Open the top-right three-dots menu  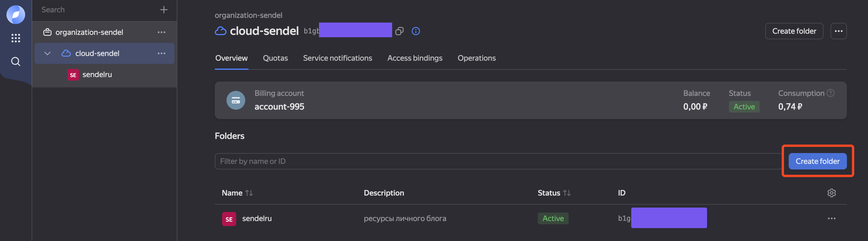pos(838,31)
